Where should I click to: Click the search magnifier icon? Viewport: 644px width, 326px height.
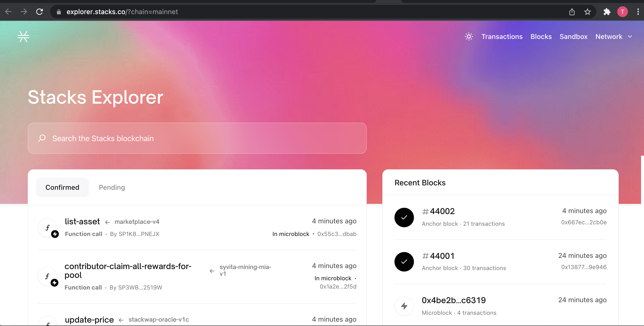[42, 138]
